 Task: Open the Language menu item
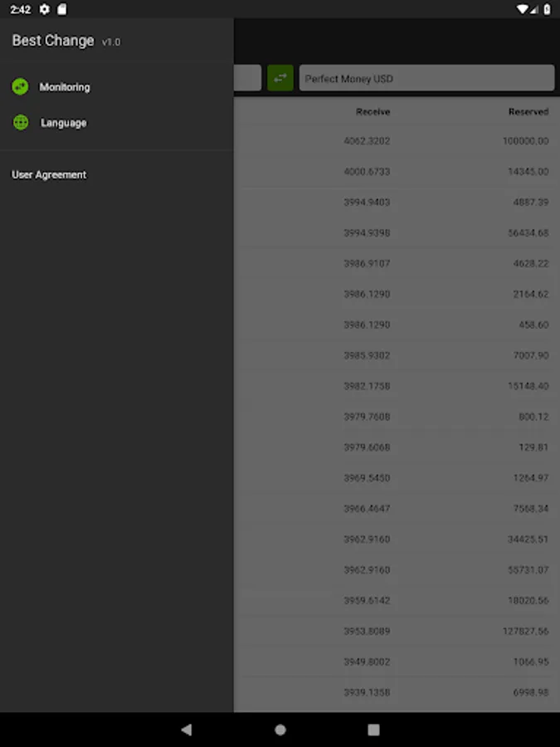[x=64, y=123]
